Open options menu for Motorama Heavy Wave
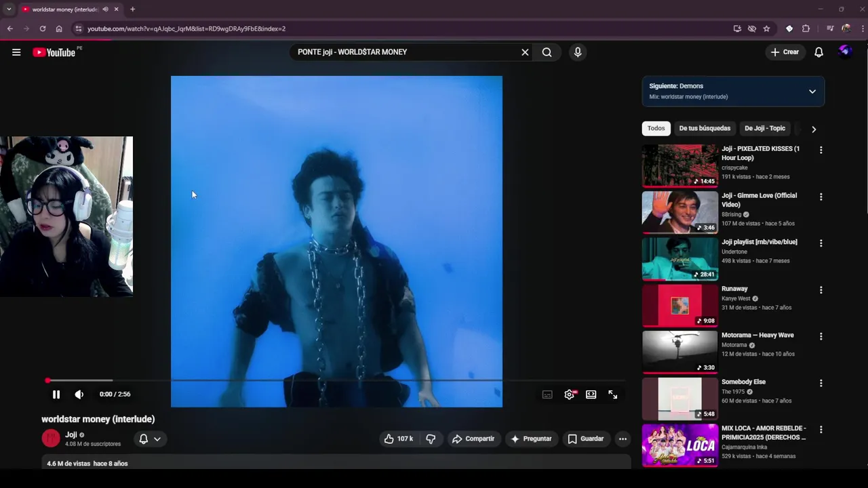 (821, 337)
